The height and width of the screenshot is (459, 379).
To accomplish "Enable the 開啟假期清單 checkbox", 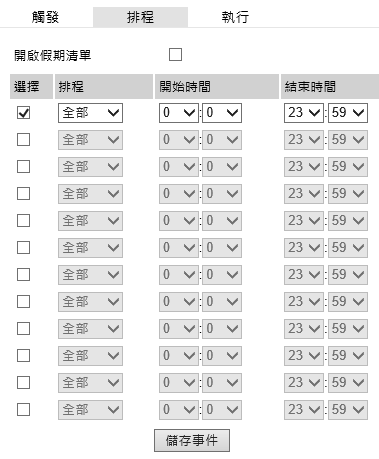I will [x=175, y=55].
